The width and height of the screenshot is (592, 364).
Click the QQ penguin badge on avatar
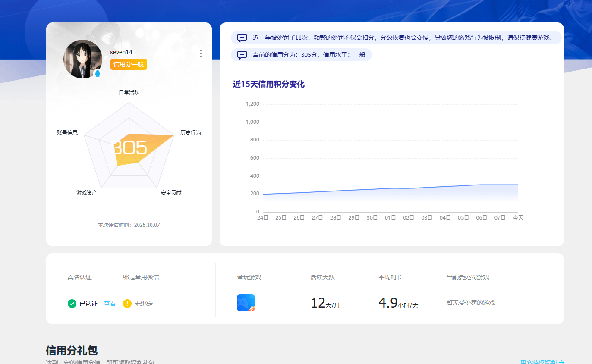coord(98,73)
